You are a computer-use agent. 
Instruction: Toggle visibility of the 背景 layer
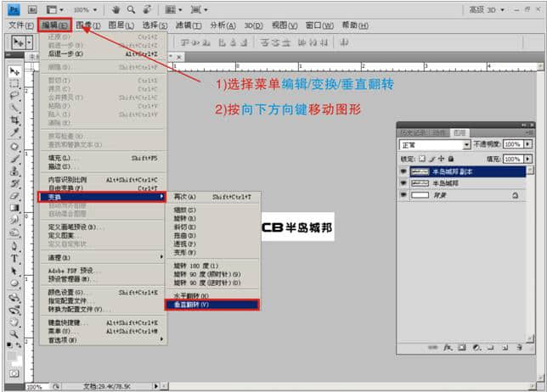click(404, 194)
